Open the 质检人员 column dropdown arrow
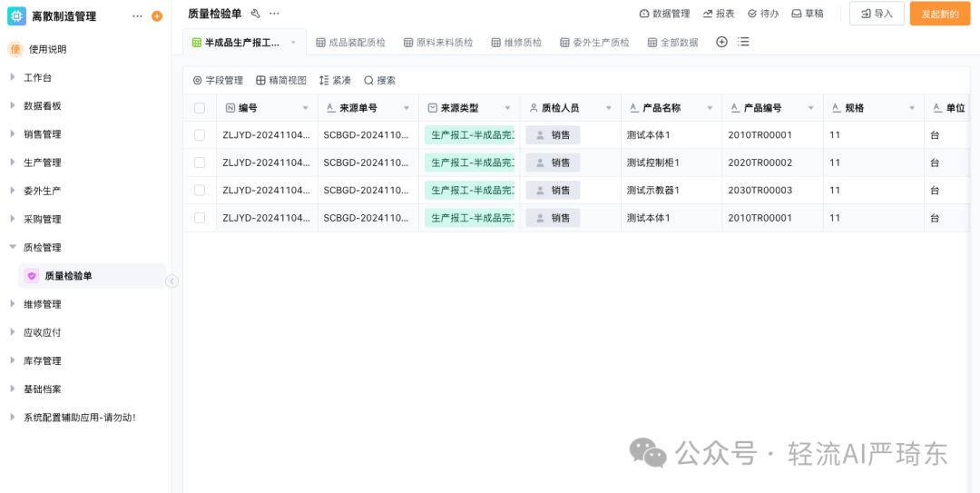The image size is (980, 493). click(x=609, y=108)
